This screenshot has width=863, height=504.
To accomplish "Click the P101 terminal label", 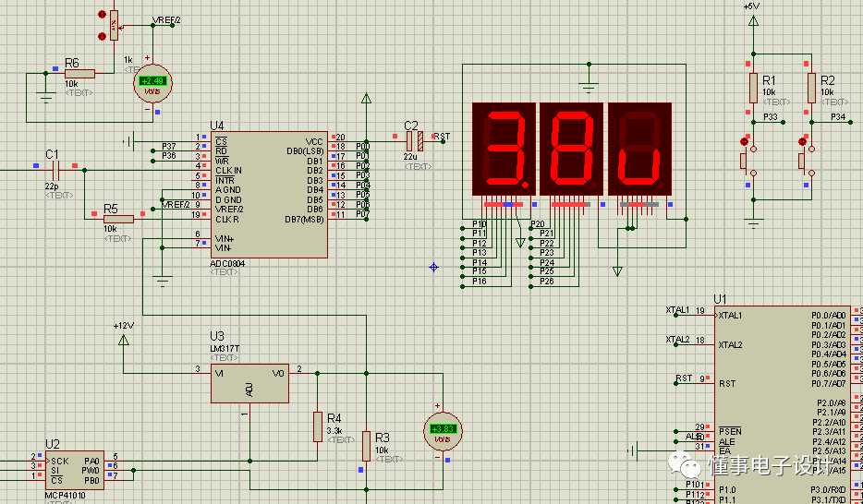I will coord(695,485).
